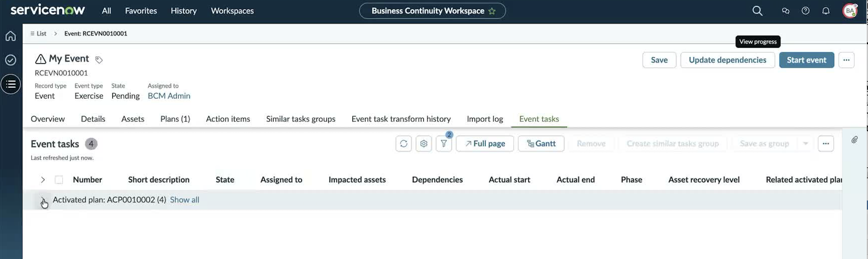The image size is (868, 259).
Task: Toggle the select-all rows checkbox
Action: click(x=59, y=180)
